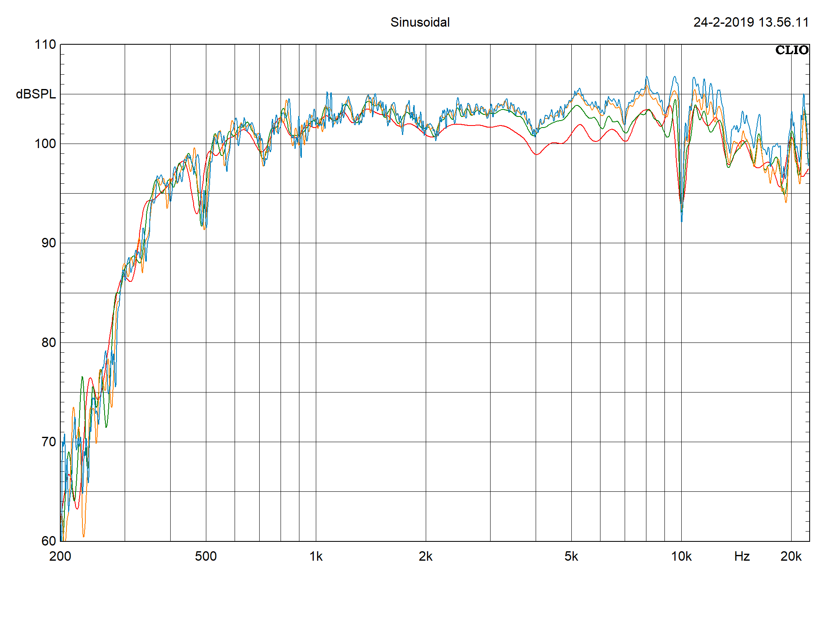
Task: Click the '20k' frequency label
Action: click(791, 556)
